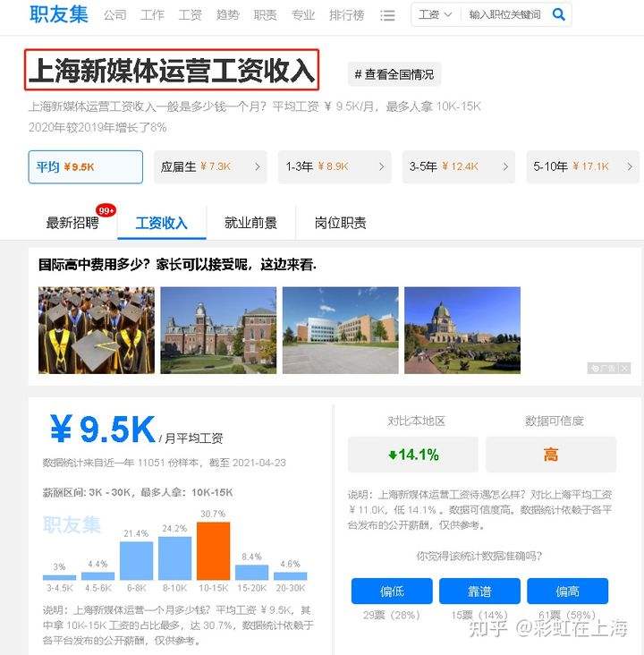
Task: Switch to the 最新招聘 tab
Action: click(x=72, y=223)
